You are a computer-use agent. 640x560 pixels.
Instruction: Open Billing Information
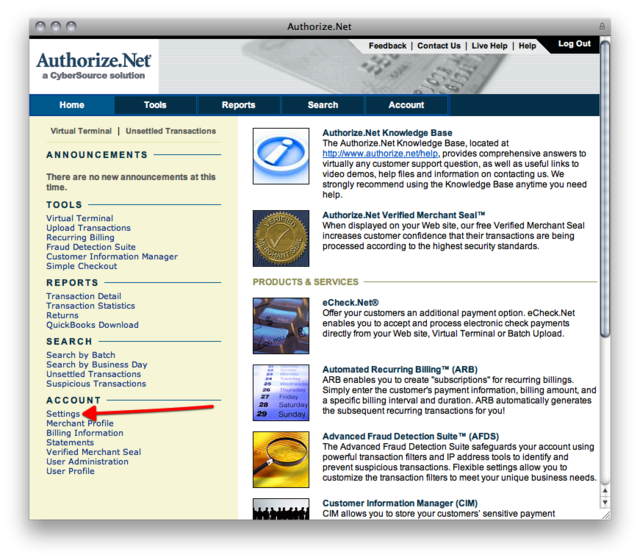coord(84,433)
